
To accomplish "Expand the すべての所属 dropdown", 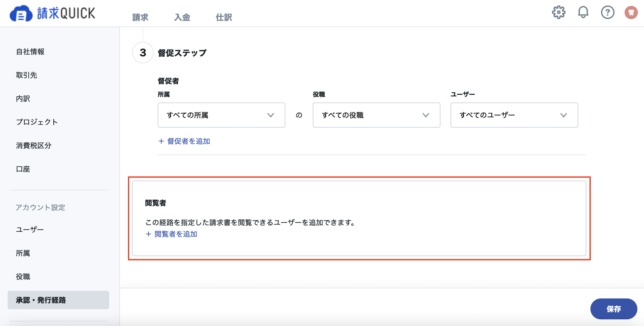I will point(221,115).
